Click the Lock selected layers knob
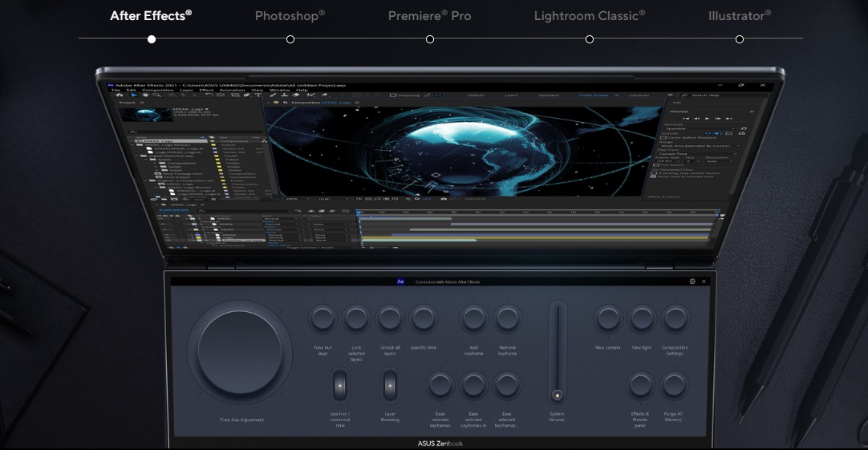Screen dimensions: 868x450 point(356,318)
